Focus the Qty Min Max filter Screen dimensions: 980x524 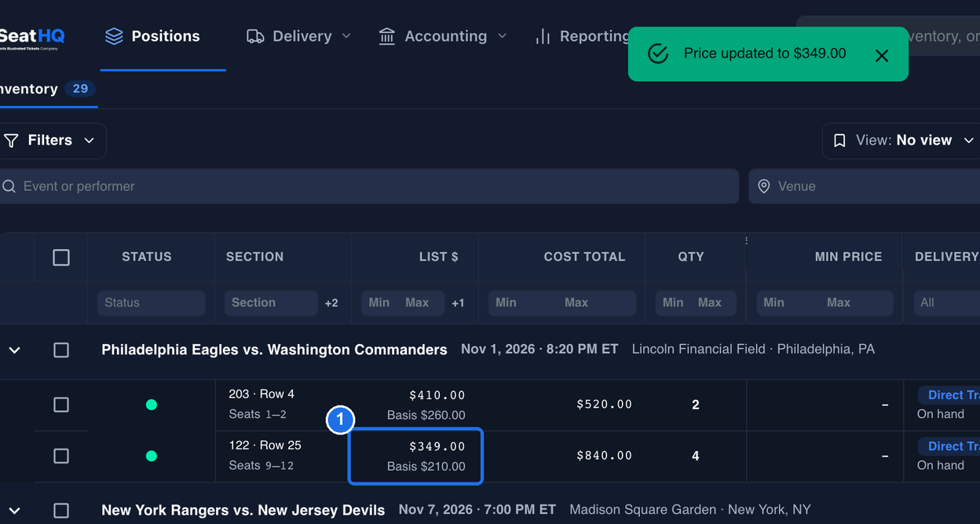coord(696,302)
